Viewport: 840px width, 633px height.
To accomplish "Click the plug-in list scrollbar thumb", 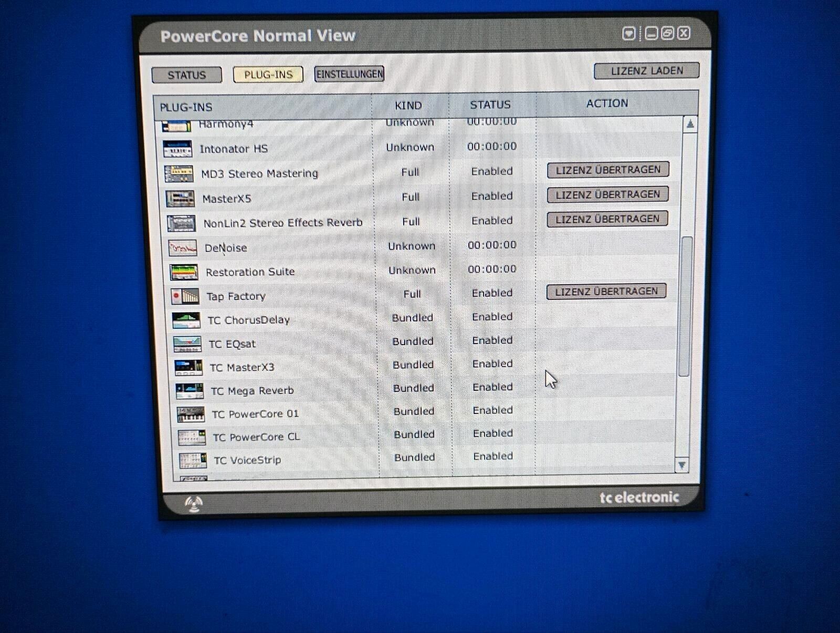I will (686, 306).
